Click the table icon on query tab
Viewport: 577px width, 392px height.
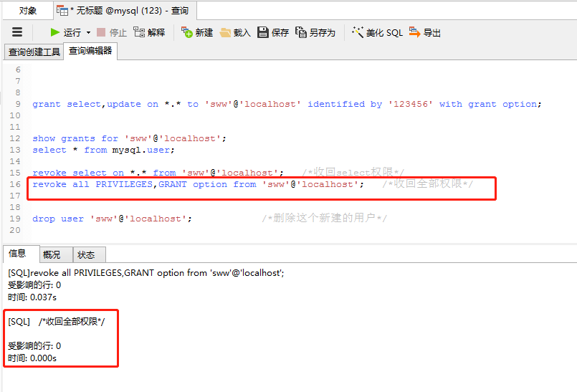pyautogui.click(x=62, y=11)
